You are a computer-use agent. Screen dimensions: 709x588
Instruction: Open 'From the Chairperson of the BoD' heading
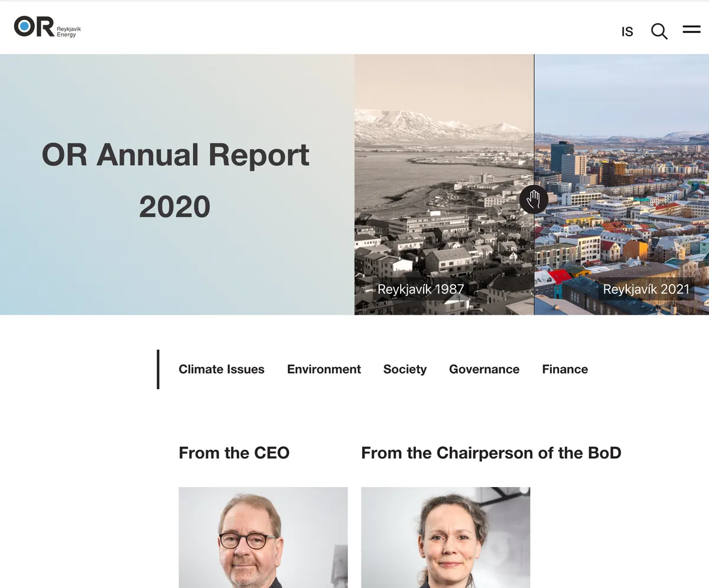(491, 453)
